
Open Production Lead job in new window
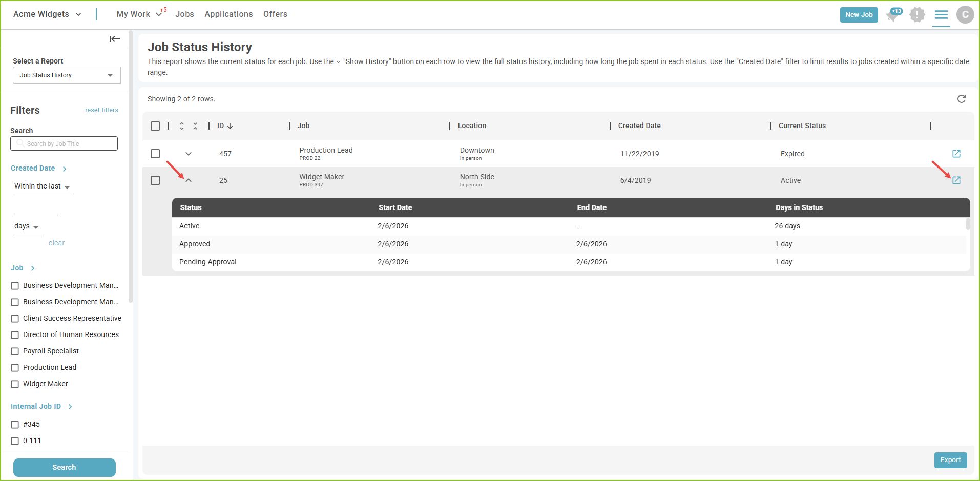[956, 154]
